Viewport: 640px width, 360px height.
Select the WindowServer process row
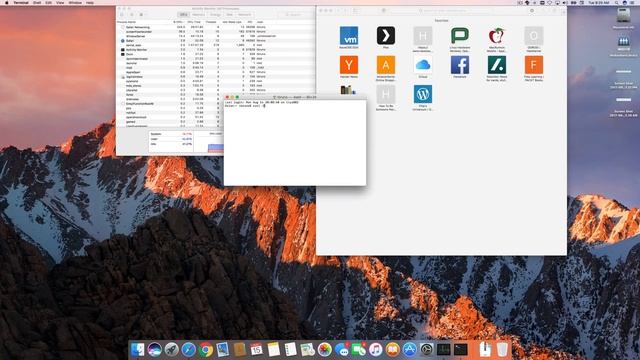pyautogui.click(x=216, y=36)
